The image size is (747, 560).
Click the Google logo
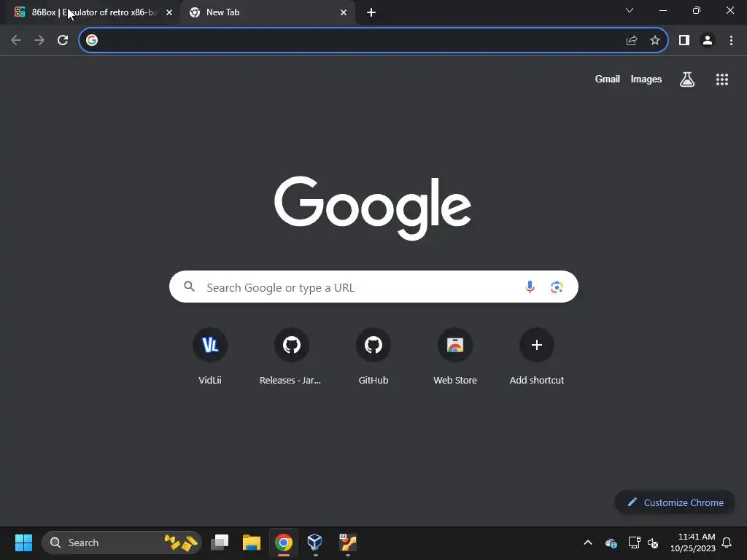point(373,208)
